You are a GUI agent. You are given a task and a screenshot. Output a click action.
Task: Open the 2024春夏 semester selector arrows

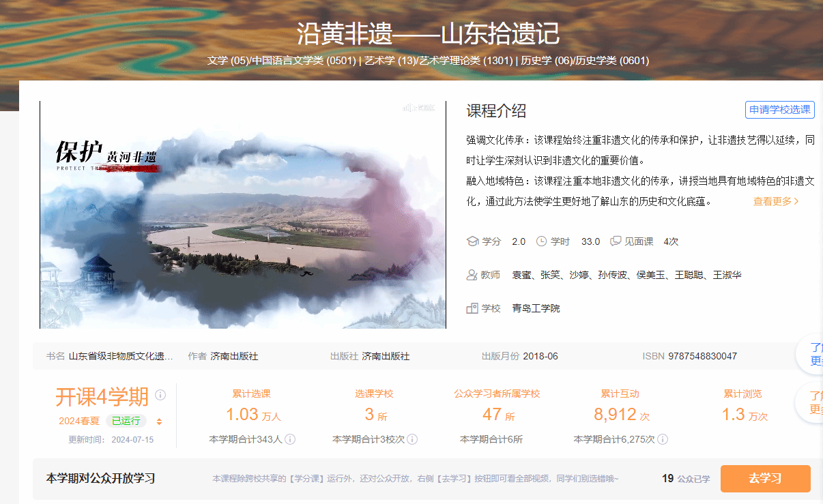tap(159, 421)
